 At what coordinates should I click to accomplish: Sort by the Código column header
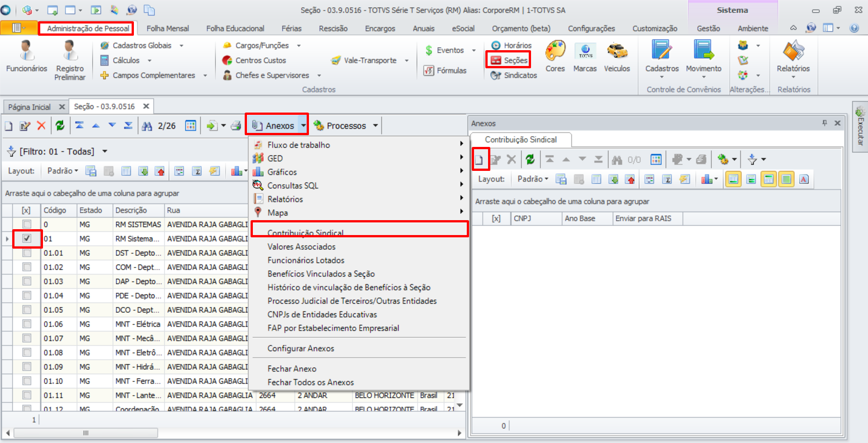coord(59,210)
